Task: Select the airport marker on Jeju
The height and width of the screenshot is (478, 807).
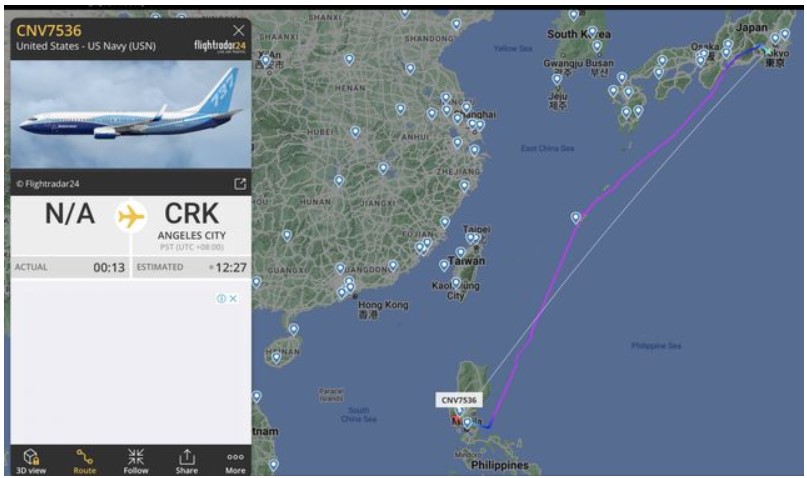Action: pos(557,80)
